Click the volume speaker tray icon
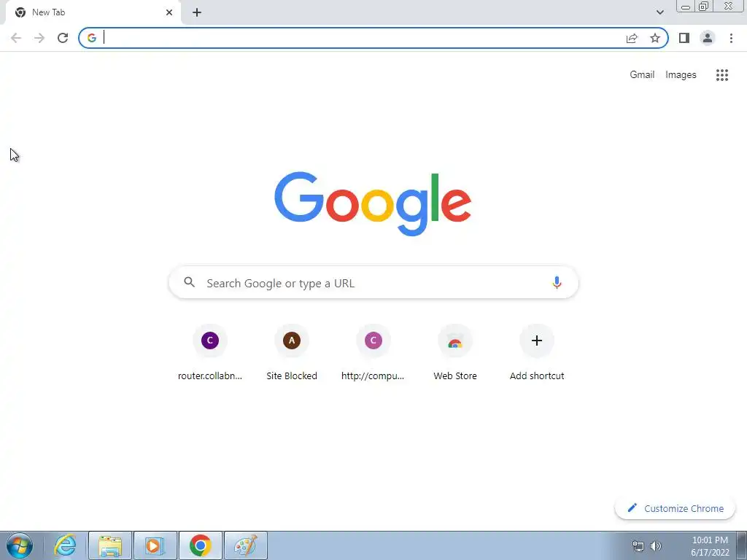This screenshot has height=560, width=747. (656, 546)
